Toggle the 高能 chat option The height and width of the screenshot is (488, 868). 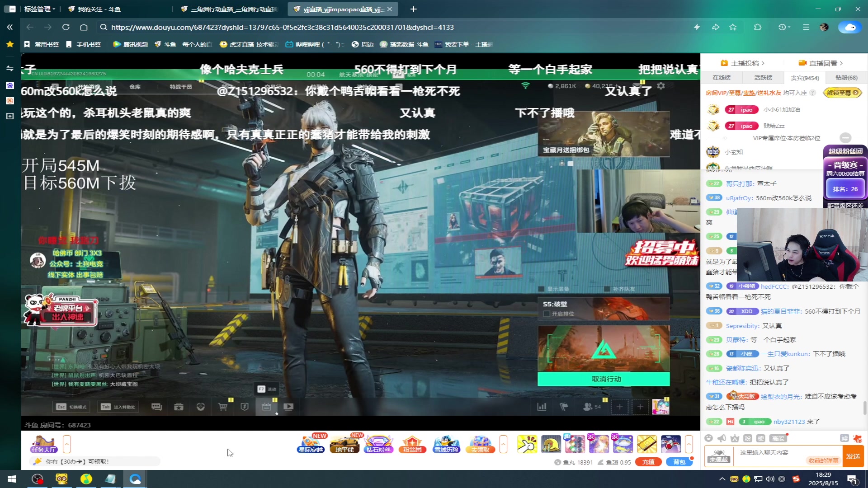[x=778, y=438]
